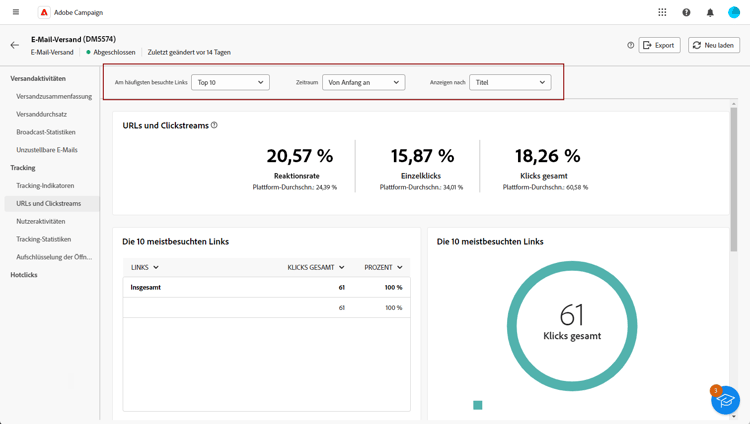Open the notifications bell
Screen dimensions: 750x424
point(710,12)
